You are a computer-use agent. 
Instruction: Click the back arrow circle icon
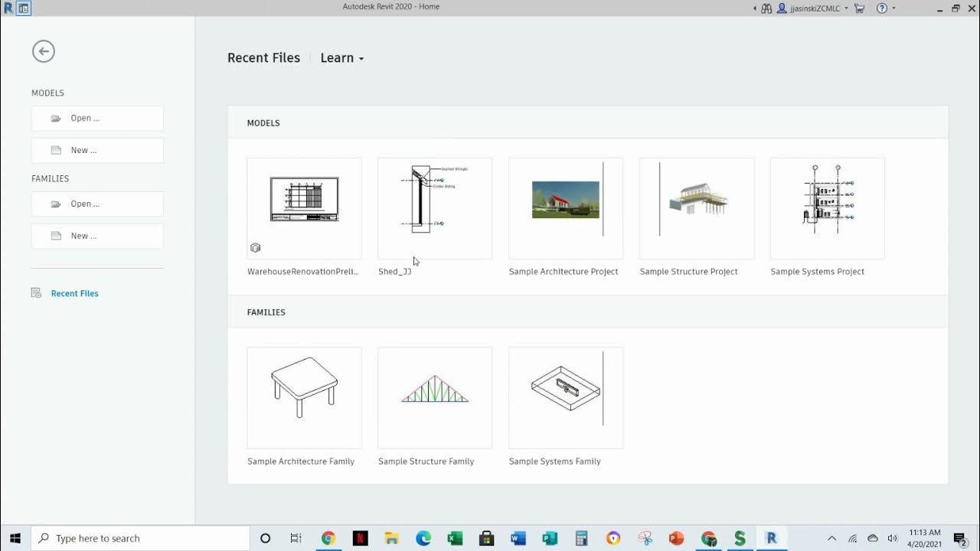click(44, 51)
